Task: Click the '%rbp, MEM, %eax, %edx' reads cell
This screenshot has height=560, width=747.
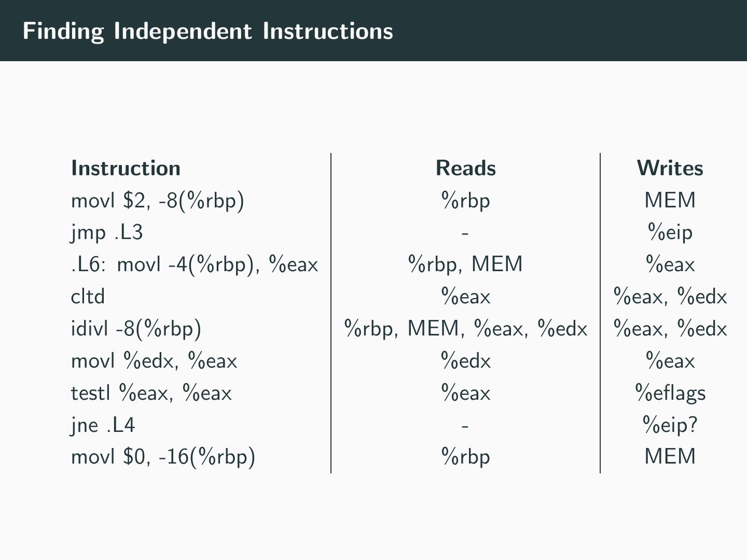Action: point(465,329)
